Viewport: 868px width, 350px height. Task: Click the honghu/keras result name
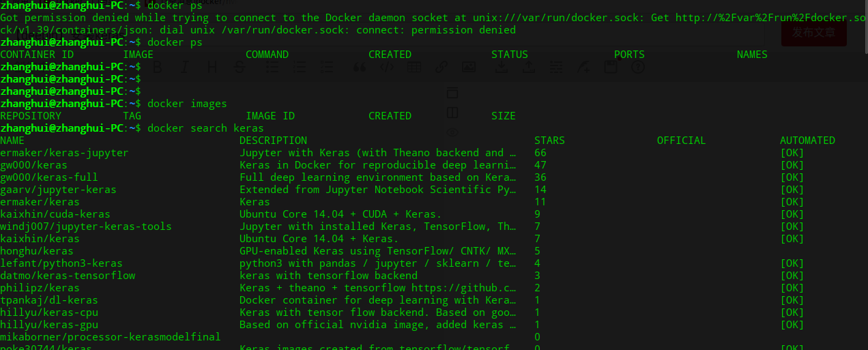pyautogui.click(x=37, y=251)
